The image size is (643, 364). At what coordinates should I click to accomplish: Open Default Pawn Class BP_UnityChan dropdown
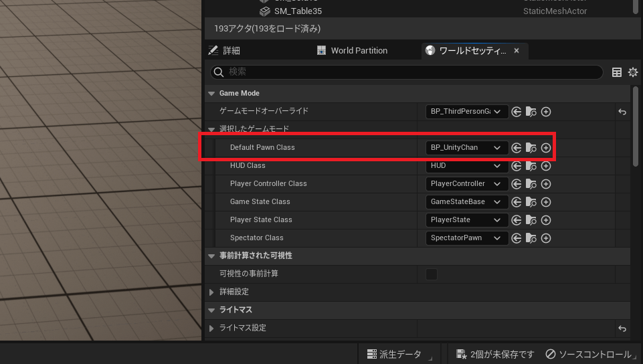(466, 148)
